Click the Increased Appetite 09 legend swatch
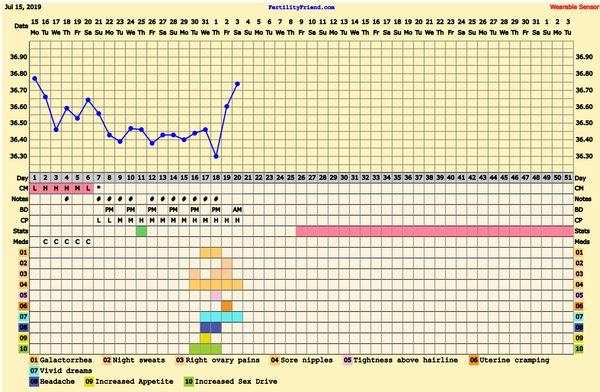Screen dimensions: 600x392 [90, 381]
